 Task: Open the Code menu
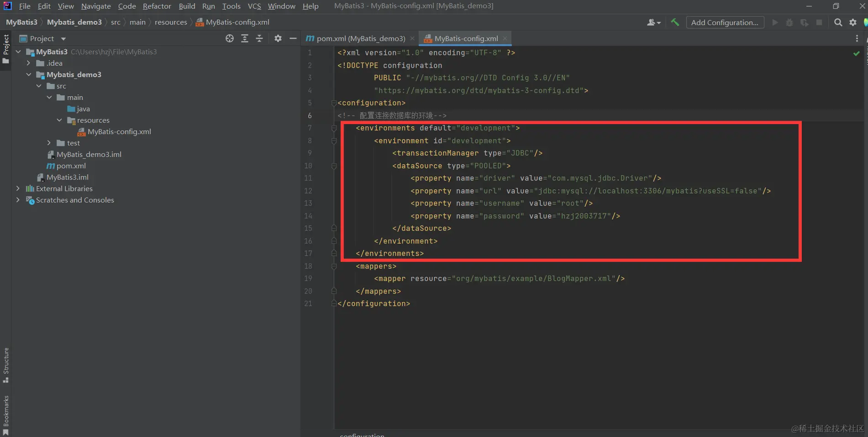127,6
